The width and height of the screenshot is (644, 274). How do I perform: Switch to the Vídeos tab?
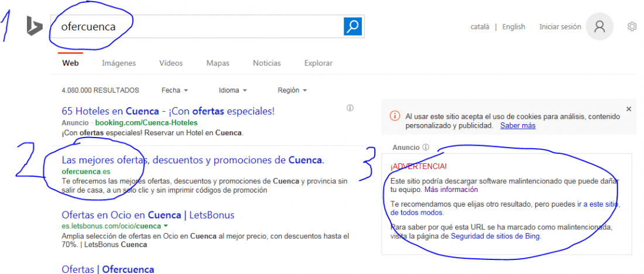pyautogui.click(x=171, y=63)
